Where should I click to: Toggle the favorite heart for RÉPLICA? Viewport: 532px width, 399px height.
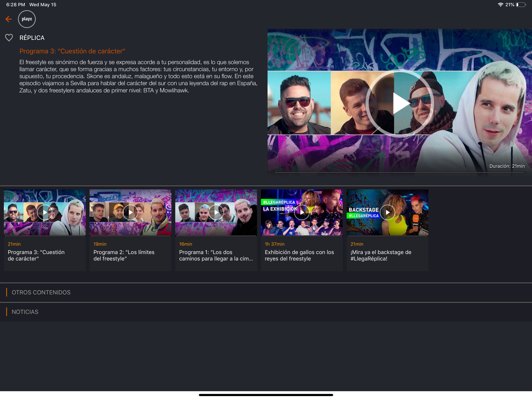[9, 38]
